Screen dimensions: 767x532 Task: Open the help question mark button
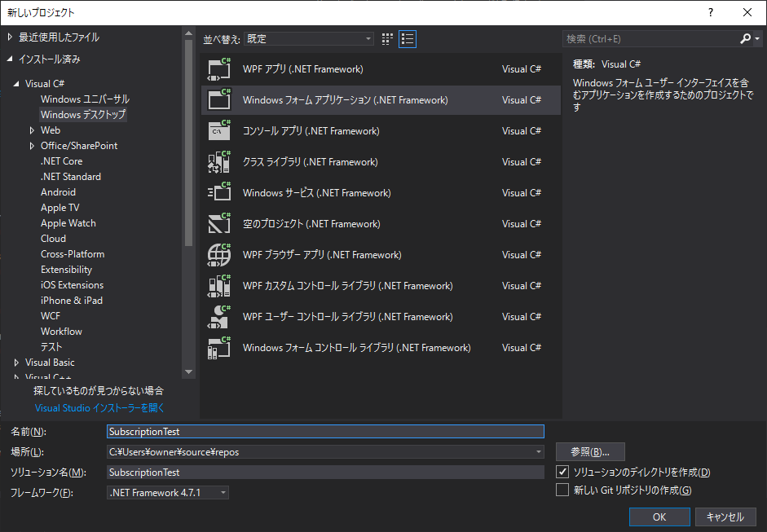(711, 13)
